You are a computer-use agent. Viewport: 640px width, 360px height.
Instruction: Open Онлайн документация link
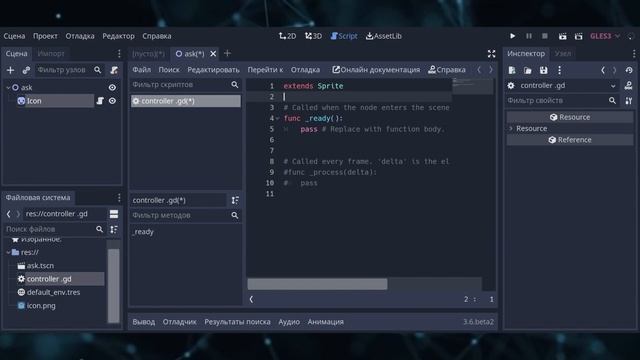[x=376, y=70]
